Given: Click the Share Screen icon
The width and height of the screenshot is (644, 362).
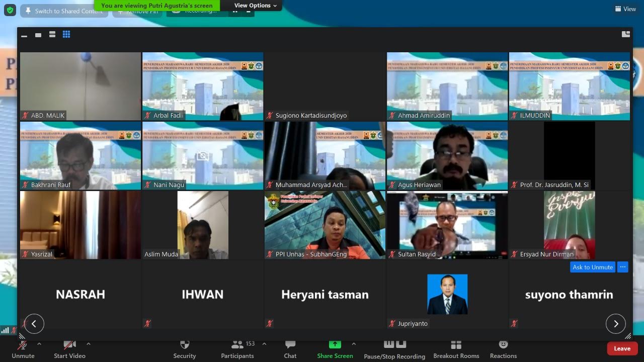Looking at the screenshot, I should [x=335, y=344].
